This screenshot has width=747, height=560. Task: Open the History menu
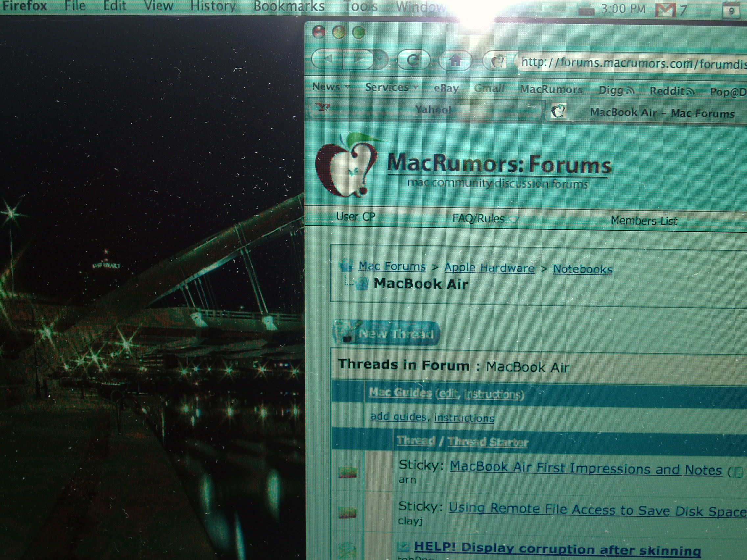point(213,6)
